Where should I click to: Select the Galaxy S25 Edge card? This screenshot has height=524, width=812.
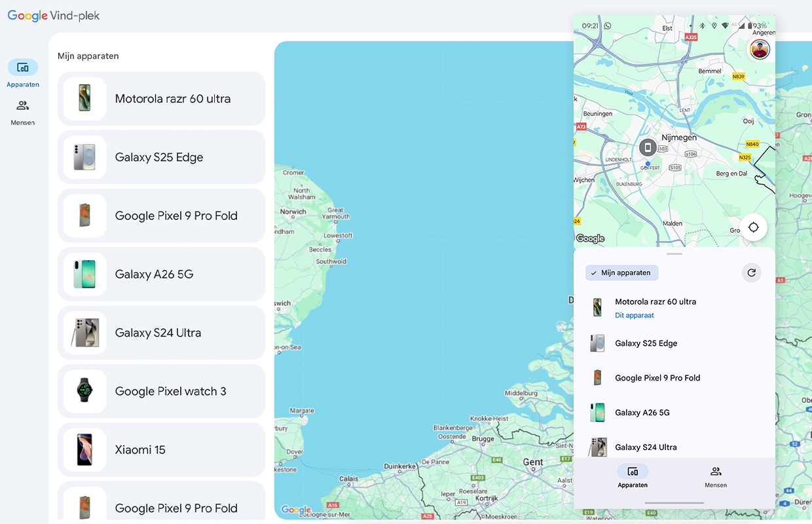coord(161,157)
